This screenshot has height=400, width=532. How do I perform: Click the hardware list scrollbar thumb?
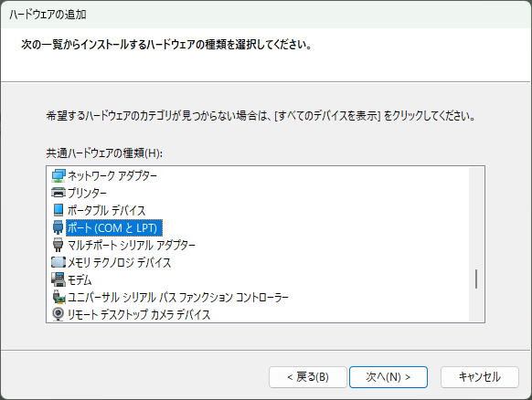(x=476, y=279)
